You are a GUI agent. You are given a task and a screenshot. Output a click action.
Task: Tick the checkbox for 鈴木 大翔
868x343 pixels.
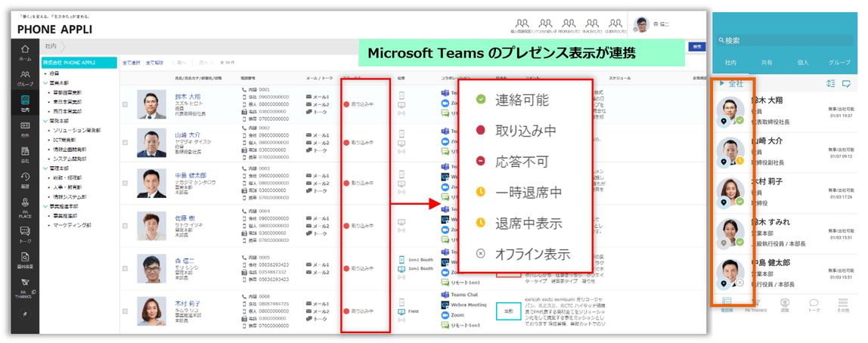click(x=125, y=104)
